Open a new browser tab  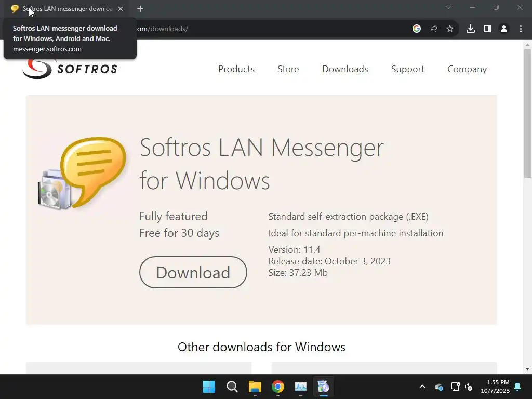point(140,9)
